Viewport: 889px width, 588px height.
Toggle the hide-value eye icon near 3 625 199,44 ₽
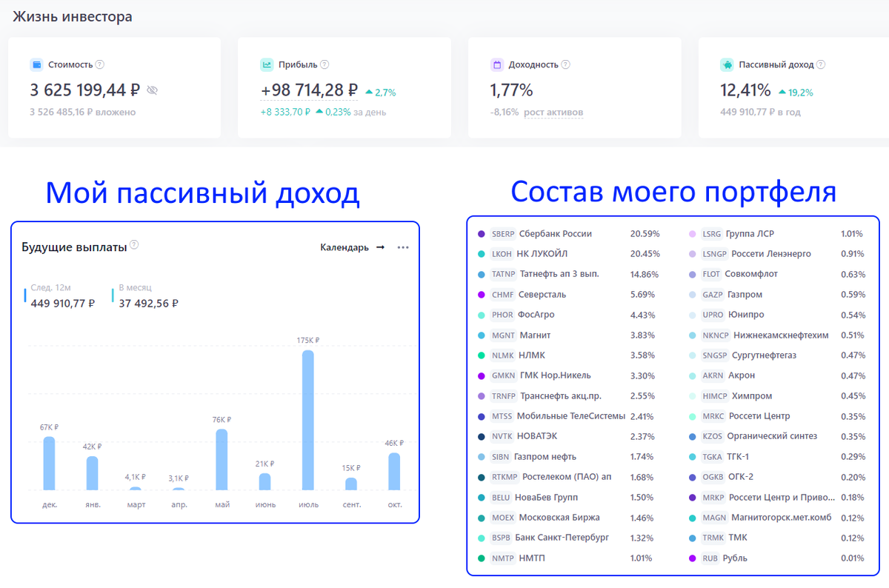(x=153, y=90)
